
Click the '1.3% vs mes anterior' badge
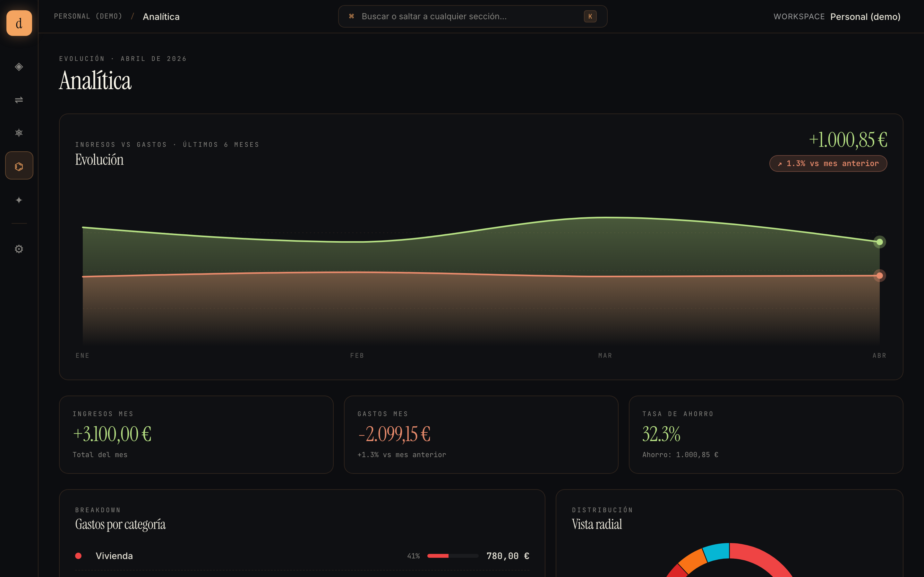pyautogui.click(x=827, y=163)
